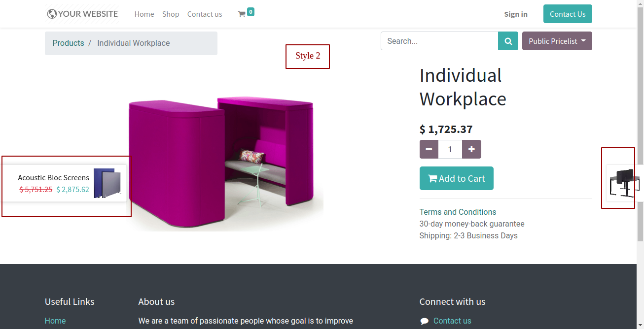Open the shopping cart icon
Viewport: 644px width, 329px height.
click(242, 14)
